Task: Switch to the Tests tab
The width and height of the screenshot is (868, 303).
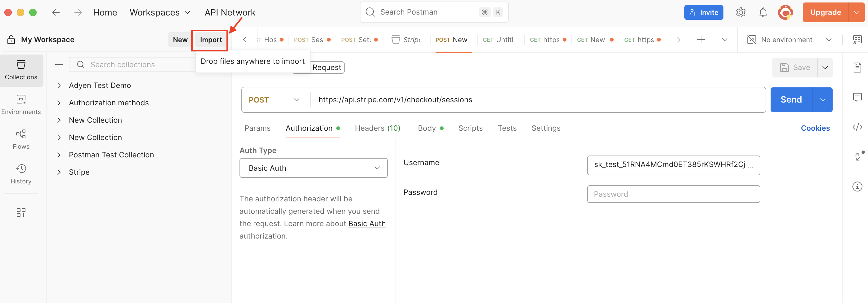Action: [x=507, y=128]
